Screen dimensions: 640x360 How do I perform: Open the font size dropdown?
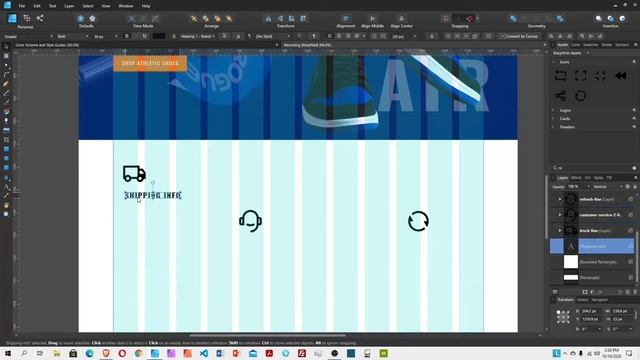tap(105, 36)
